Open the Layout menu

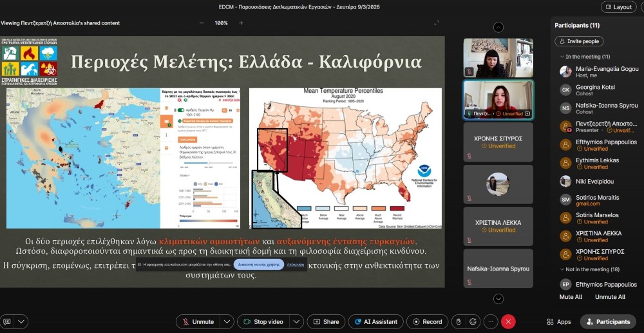[618, 7]
